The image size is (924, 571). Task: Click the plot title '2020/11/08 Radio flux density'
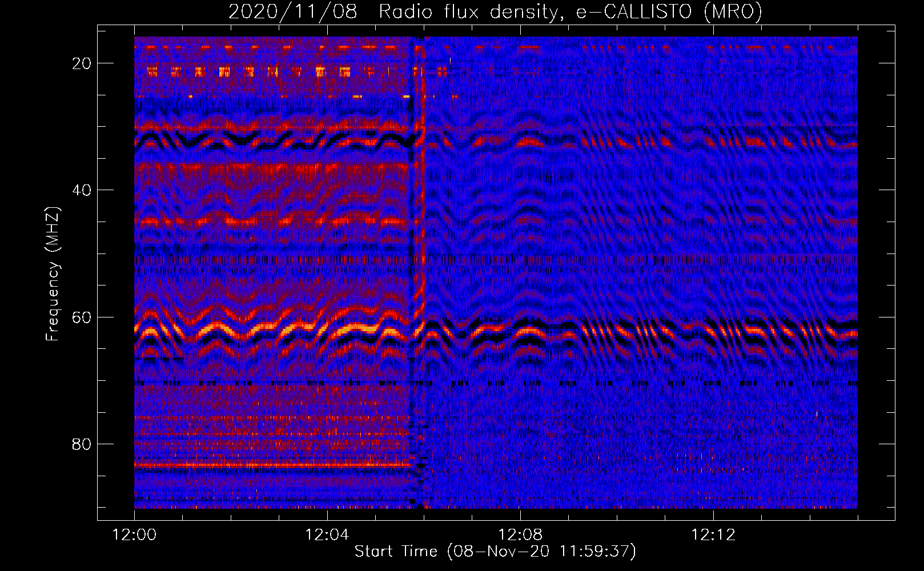(x=495, y=11)
